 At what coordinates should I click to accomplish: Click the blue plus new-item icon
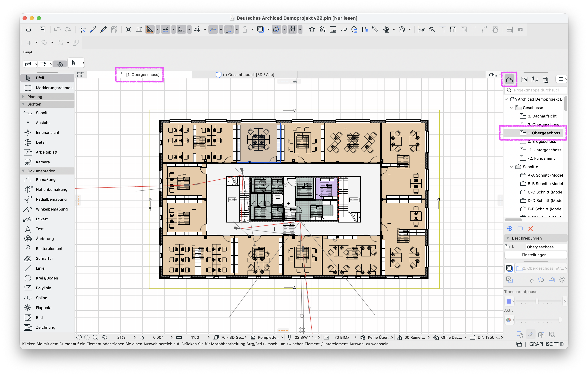(x=510, y=229)
